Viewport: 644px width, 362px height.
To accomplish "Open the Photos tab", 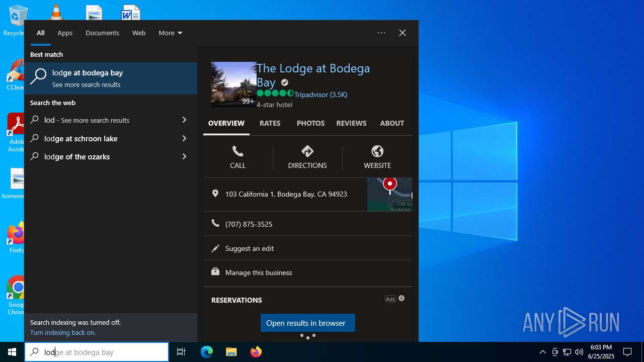I will point(310,123).
